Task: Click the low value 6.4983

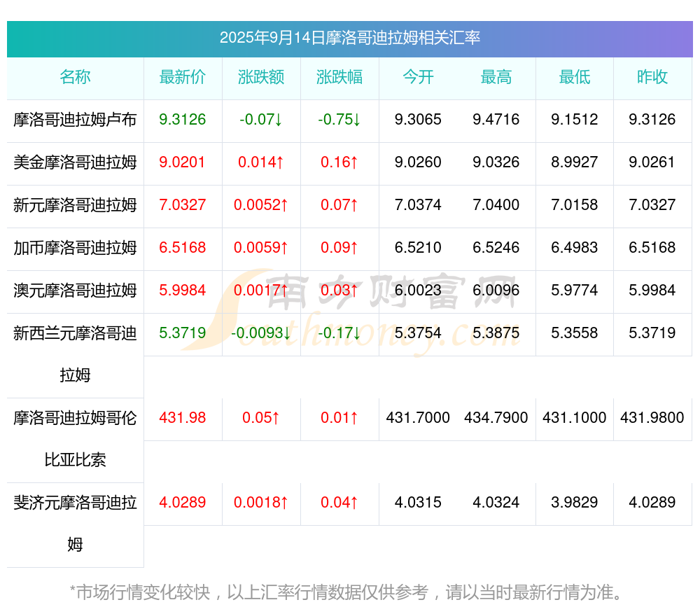Action: coord(575,247)
